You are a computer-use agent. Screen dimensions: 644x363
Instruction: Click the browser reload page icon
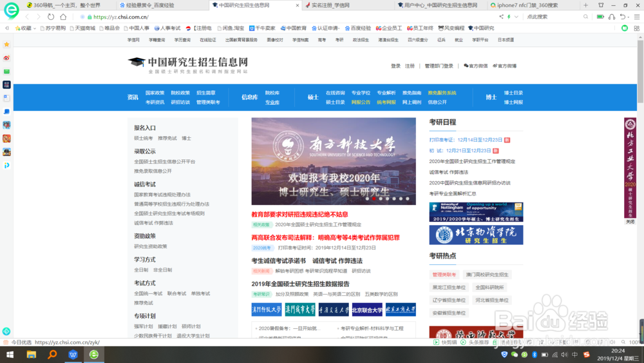(x=50, y=17)
